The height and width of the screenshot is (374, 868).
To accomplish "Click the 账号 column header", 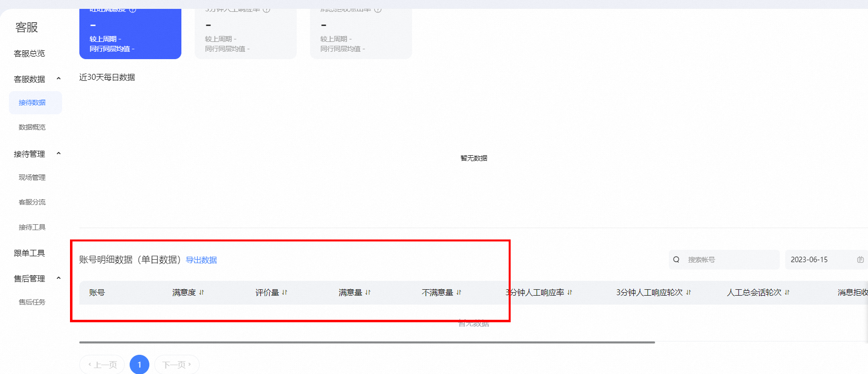I will [x=97, y=293].
